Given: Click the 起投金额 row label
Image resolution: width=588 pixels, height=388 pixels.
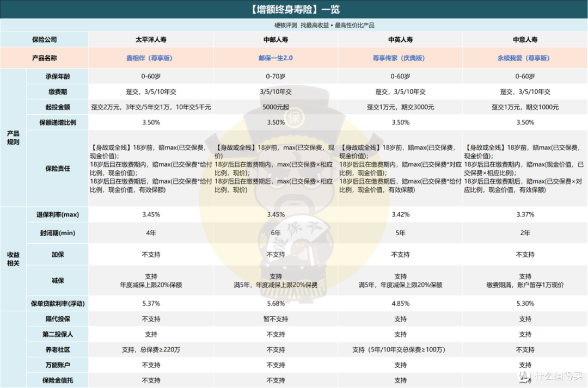Looking at the screenshot, I should (x=58, y=107).
